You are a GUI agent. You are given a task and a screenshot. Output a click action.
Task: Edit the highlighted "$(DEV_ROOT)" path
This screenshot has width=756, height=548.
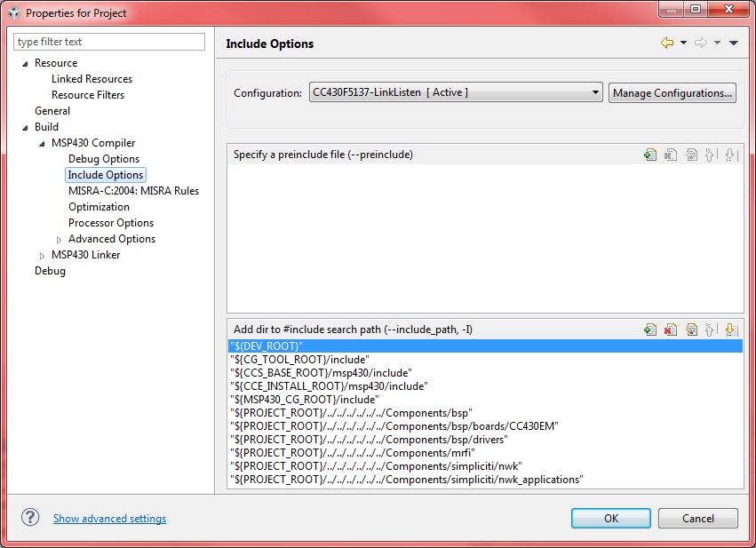click(691, 330)
